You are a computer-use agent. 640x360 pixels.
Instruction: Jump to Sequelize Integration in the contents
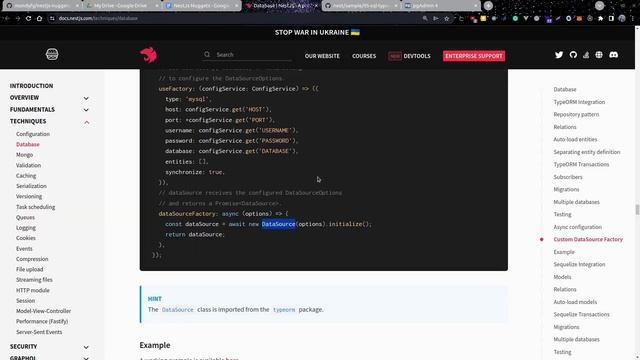pos(579,264)
